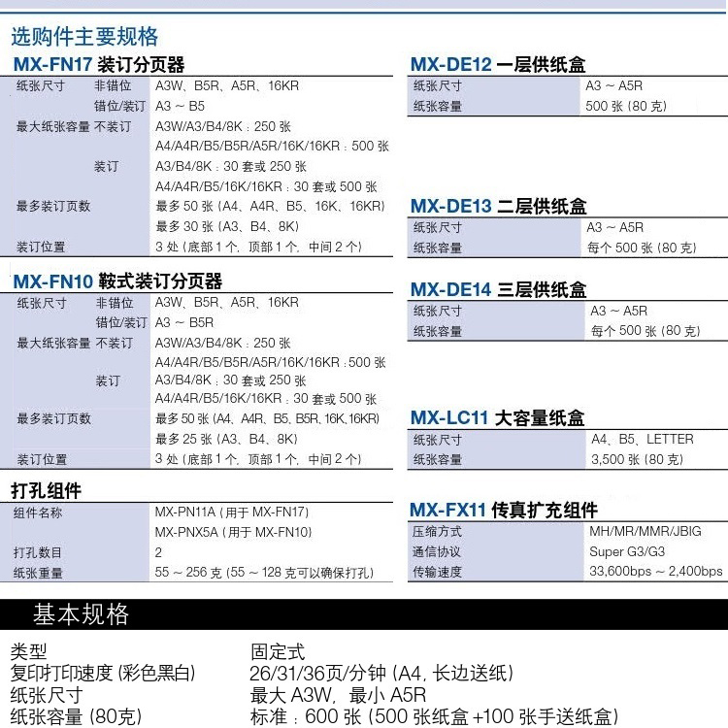Select the value 'Super G3/G3'
Image resolution: width=728 pixels, height=728 pixels.
(627, 551)
